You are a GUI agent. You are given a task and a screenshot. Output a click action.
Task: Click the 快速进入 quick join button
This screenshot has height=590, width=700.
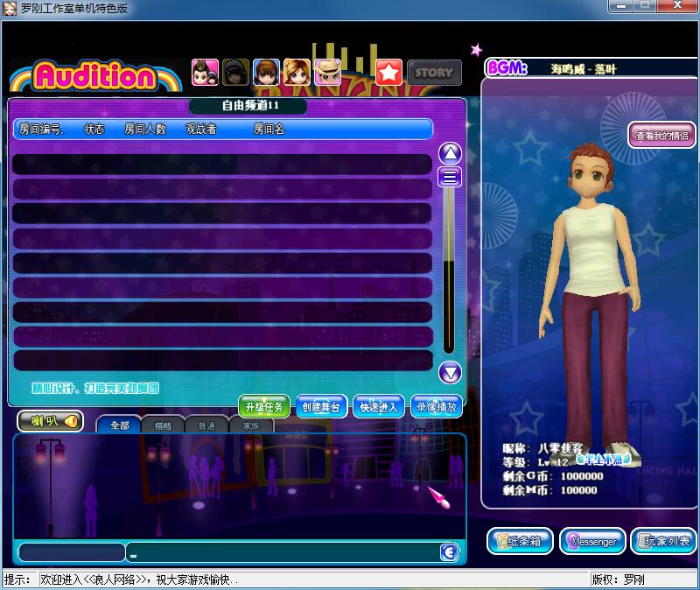click(378, 407)
